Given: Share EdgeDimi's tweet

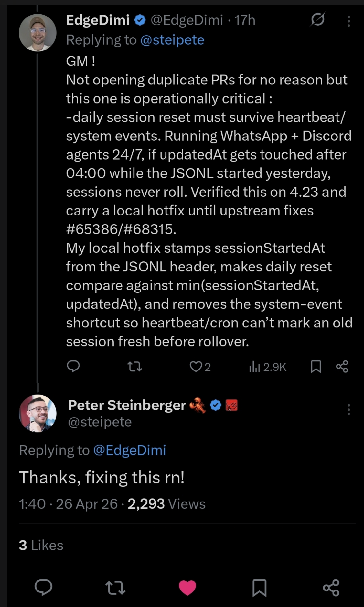Looking at the screenshot, I should (x=342, y=367).
